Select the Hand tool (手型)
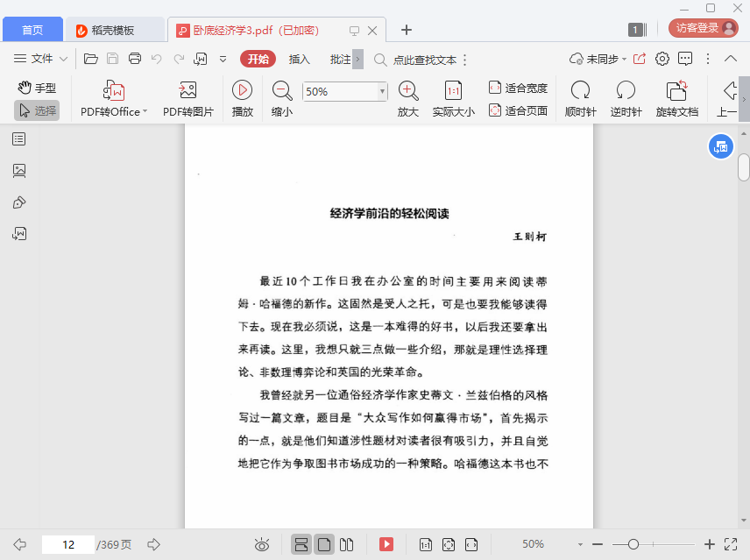 37,88
